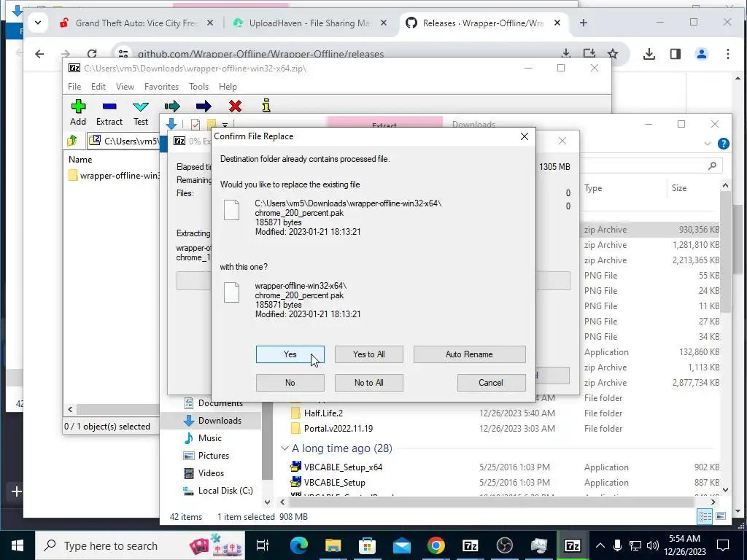Screen dimensions: 747x560
Task: Switch to UploadHaven File Sharing tab
Action: pyautogui.click(x=309, y=23)
